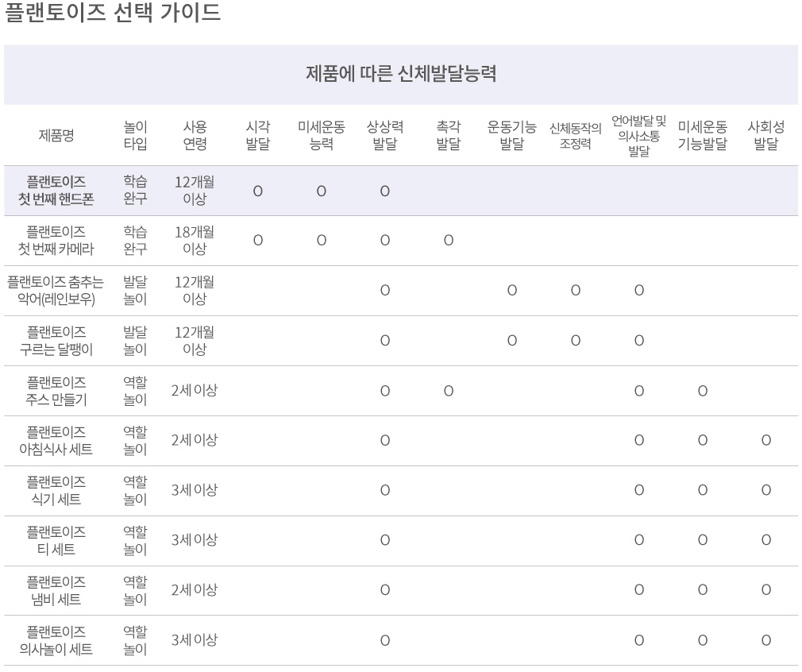Click 신체동작의 조정력 mark for 구르는 달팽이
The width and height of the screenshot is (802, 672).
[576, 340]
